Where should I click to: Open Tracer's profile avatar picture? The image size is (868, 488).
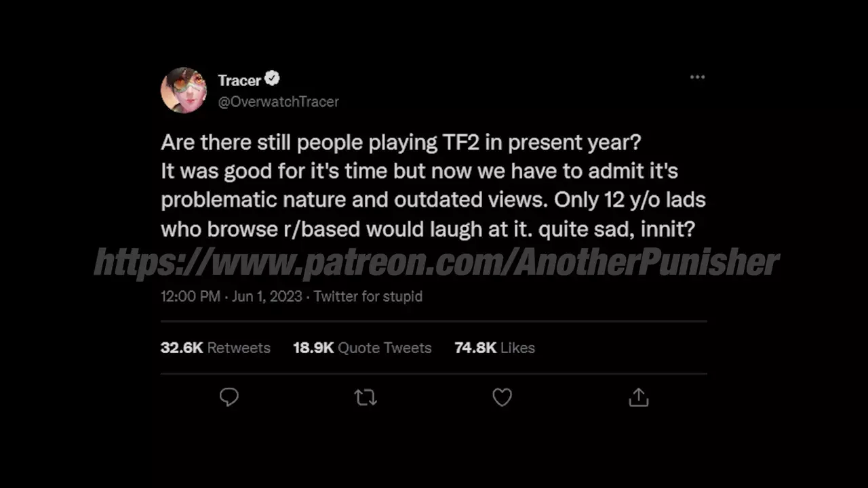tap(183, 90)
